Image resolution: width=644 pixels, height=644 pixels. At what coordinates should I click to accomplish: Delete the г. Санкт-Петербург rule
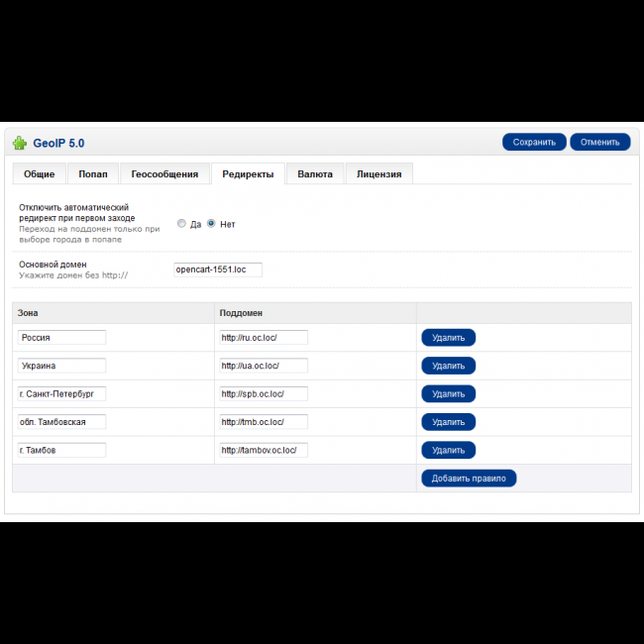point(448,393)
